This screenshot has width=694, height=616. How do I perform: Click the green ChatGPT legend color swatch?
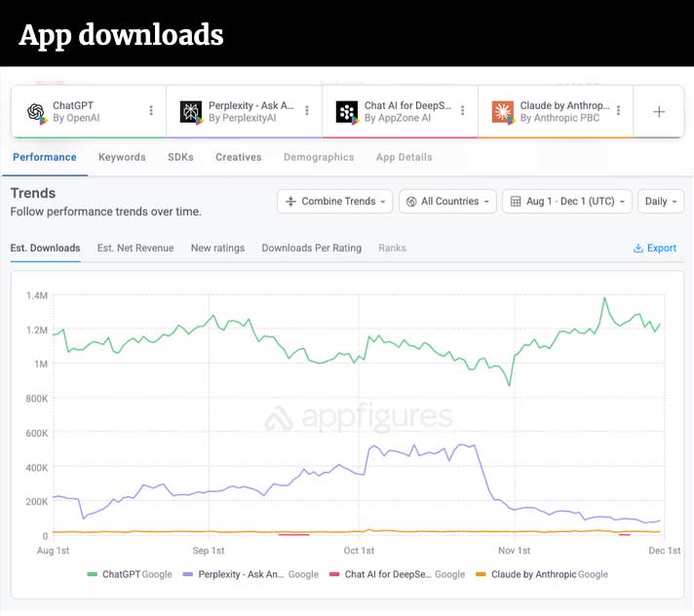(x=92, y=574)
